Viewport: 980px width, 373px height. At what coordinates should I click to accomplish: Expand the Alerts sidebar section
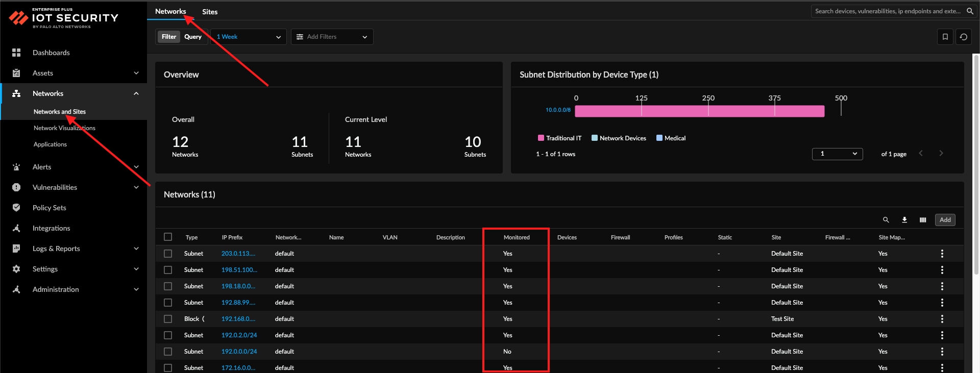point(136,167)
